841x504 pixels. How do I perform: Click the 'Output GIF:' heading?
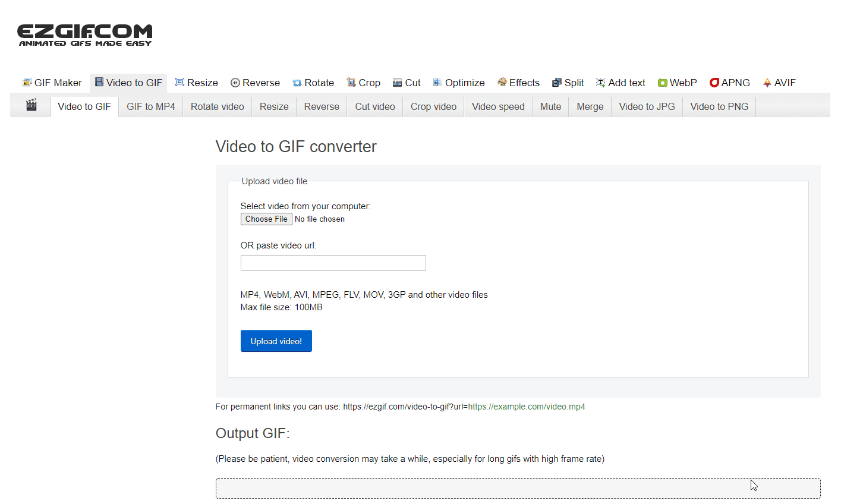pos(253,433)
